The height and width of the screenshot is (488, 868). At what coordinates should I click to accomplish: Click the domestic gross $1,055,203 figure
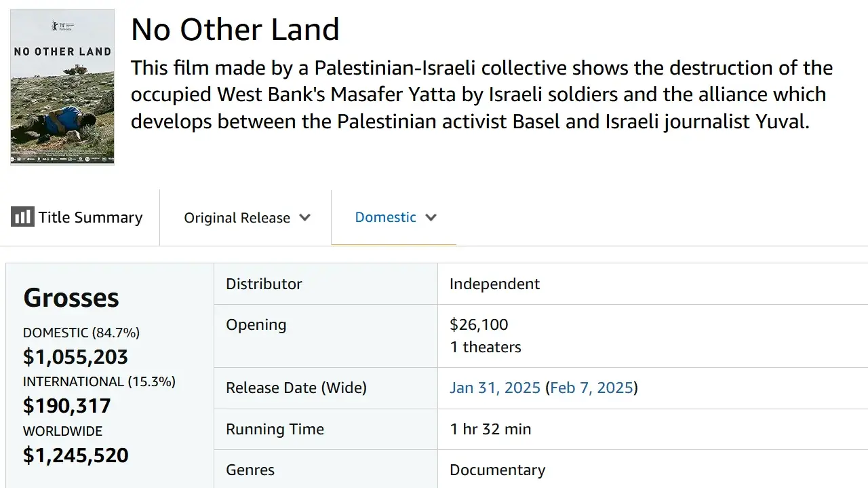click(x=75, y=356)
